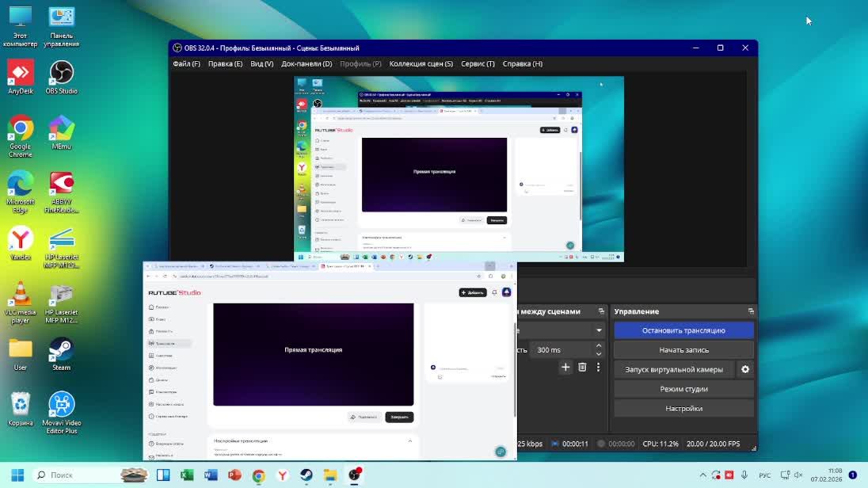Click the Windows Start button

[x=17, y=475]
